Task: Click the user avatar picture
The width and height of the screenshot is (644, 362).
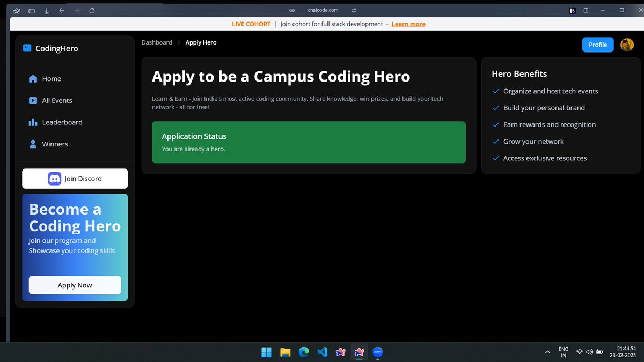Action: [x=627, y=45]
